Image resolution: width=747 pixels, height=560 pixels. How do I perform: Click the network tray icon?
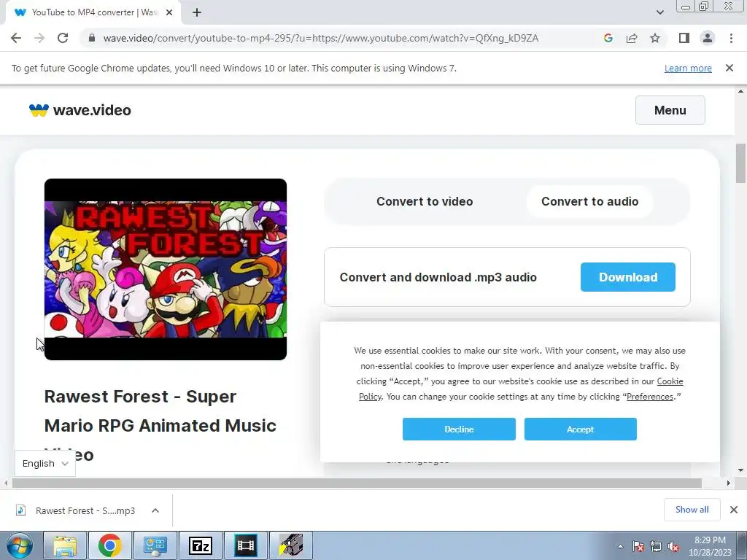(656, 546)
